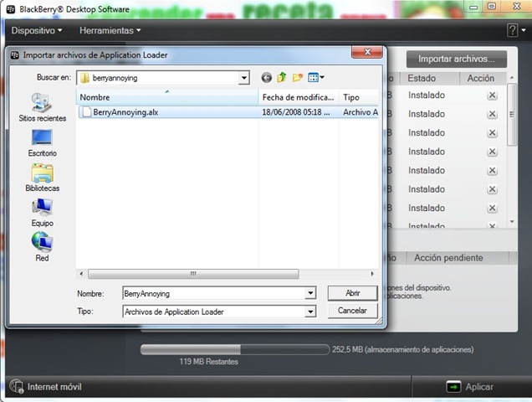Open Sitios recientes shortcut

click(x=42, y=107)
